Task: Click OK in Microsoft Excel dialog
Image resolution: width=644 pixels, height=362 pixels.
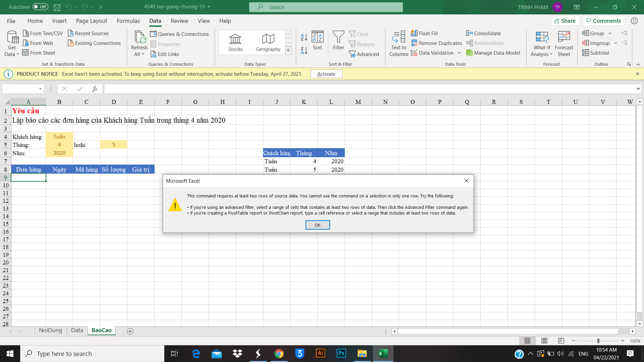Action: pyautogui.click(x=318, y=225)
